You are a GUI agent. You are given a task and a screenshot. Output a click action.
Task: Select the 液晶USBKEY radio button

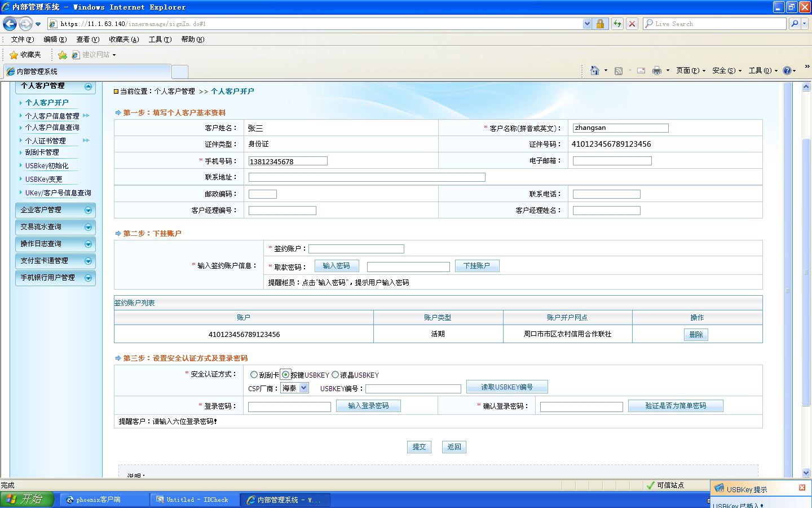point(335,375)
